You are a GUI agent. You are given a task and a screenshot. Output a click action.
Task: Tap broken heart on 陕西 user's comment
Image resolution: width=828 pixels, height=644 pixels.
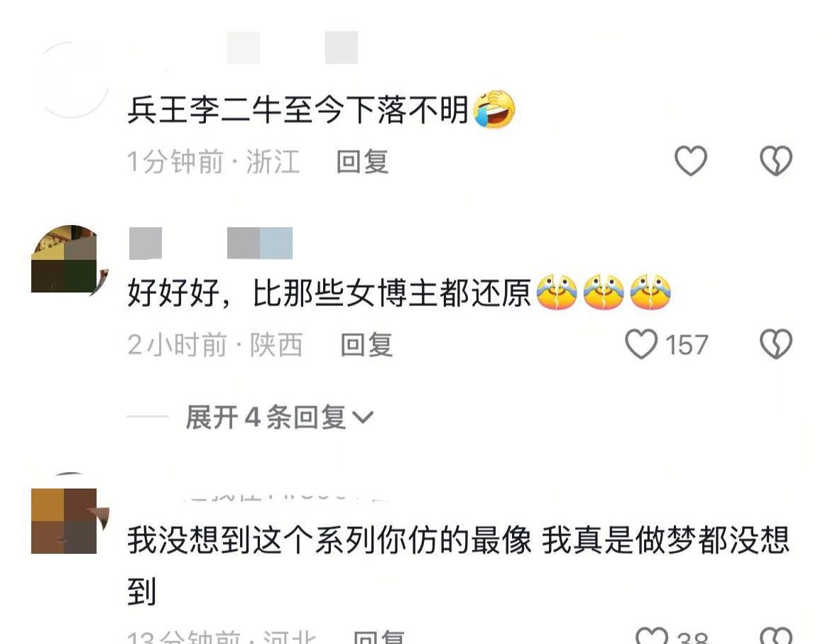(x=775, y=344)
